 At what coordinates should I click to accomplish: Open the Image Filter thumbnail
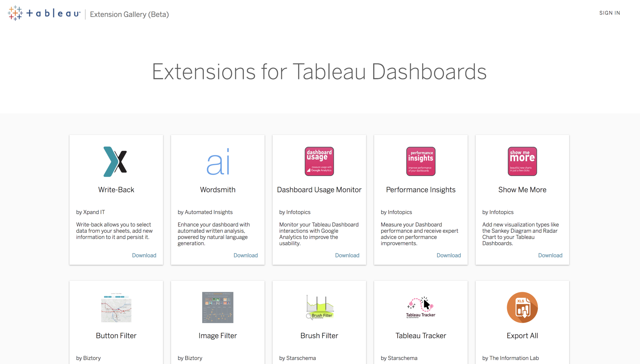click(217, 307)
